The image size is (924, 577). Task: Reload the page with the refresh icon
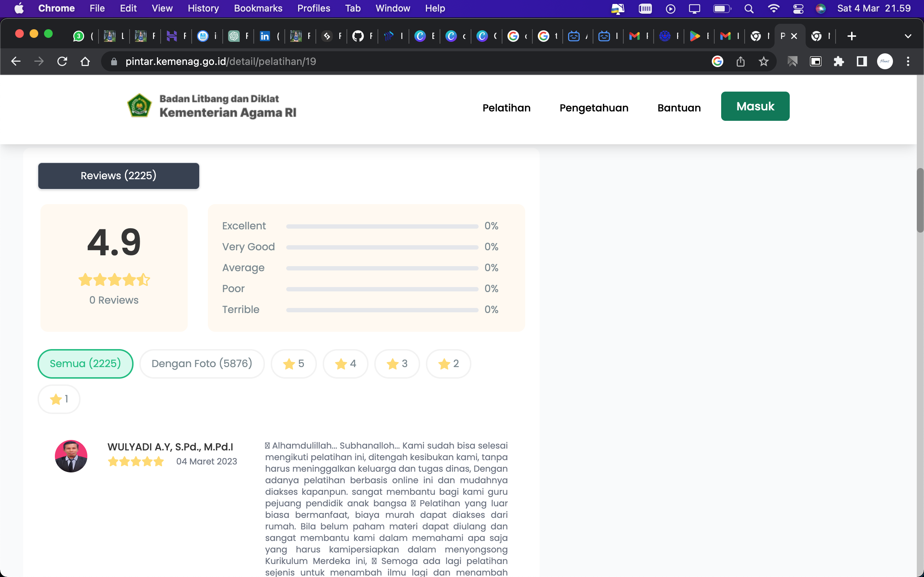coord(62,61)
